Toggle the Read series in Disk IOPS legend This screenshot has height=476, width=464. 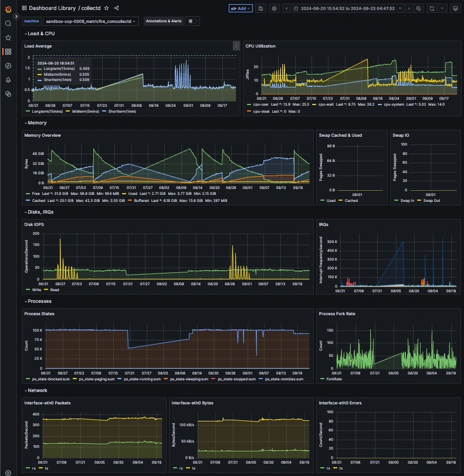coord(52,290)
